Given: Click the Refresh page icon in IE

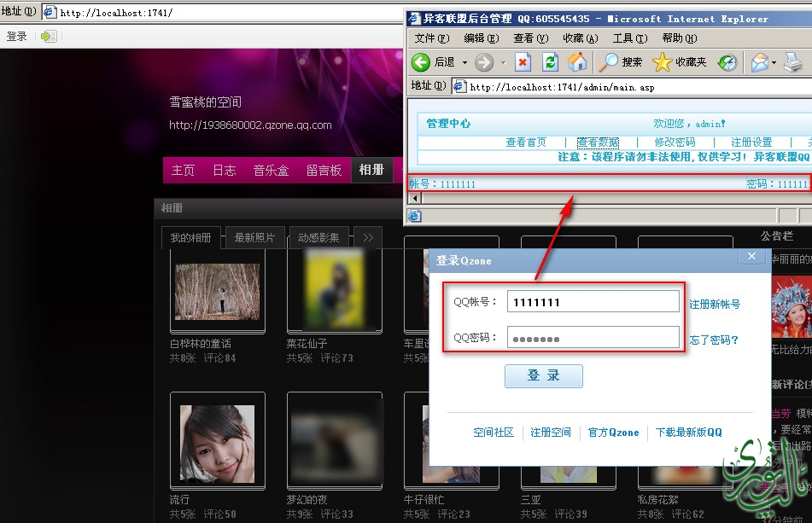Looking at the screenshot, I should 550,62.
